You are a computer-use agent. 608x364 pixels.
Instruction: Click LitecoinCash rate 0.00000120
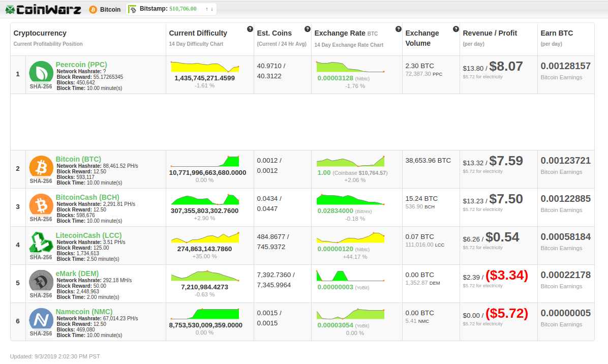[x=335, y=249]
